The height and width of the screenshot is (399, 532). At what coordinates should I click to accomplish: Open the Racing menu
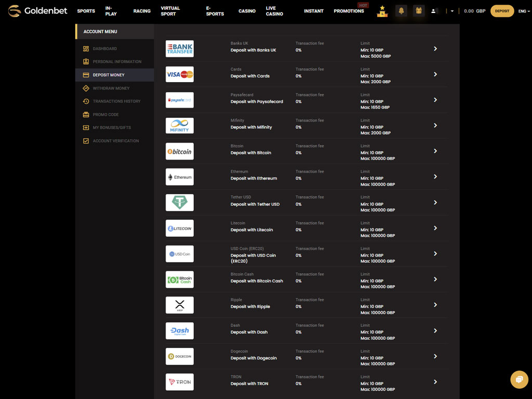[x=142, y=11]
